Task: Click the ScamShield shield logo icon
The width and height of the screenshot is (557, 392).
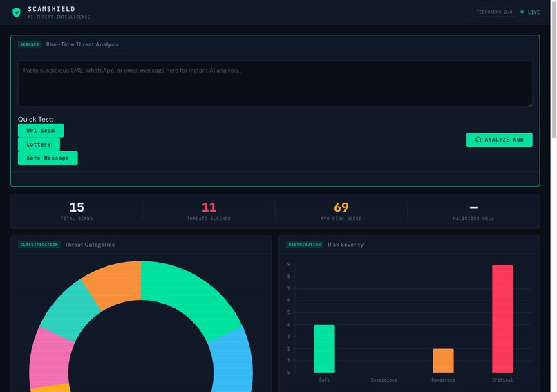Action: pyautogui.click(x=17, y=12)
